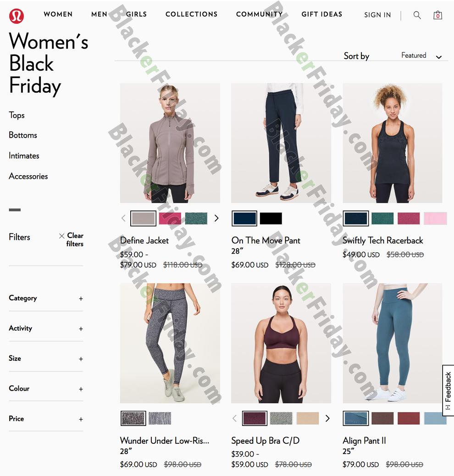Image resolution: width=454 pixels, height=476 pixels.
Task: Go to SIGN IN
Action: pos(377,15)
